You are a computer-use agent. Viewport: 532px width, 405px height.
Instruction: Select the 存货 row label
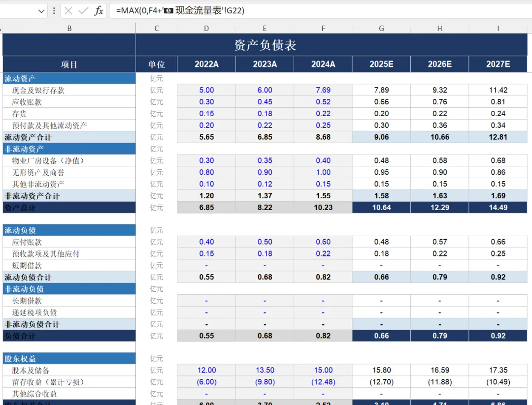tap(69, 114)
